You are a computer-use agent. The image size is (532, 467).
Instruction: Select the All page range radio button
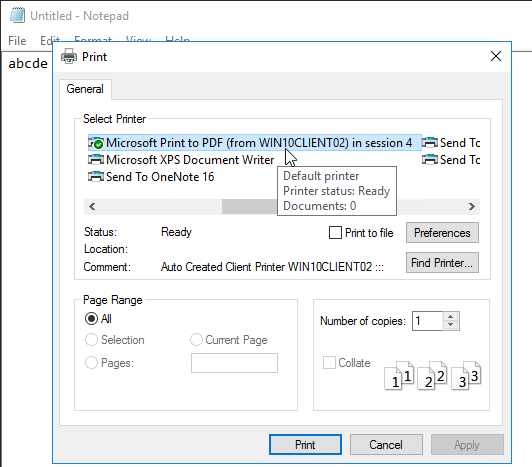(x=91, y=319)
